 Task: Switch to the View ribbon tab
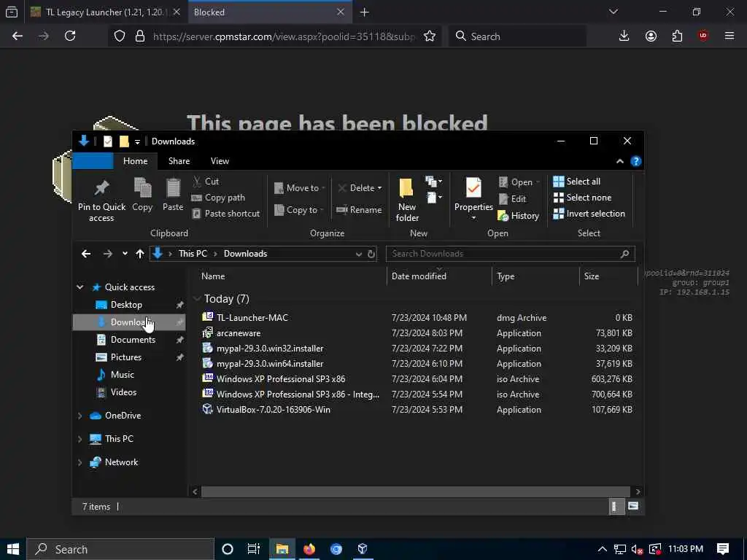coord(220,161)
